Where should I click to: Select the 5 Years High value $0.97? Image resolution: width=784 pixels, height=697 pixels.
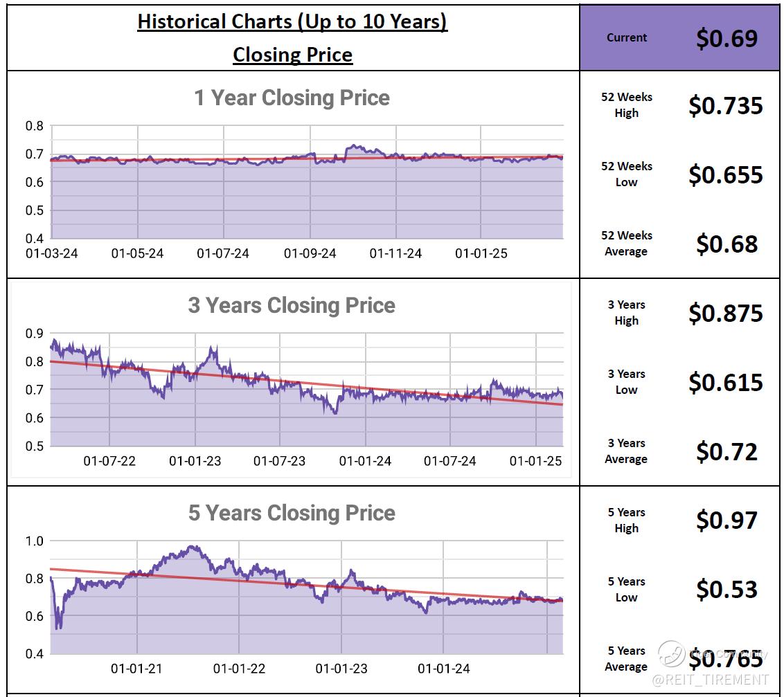pyautogui.click(x=727, y=521)
